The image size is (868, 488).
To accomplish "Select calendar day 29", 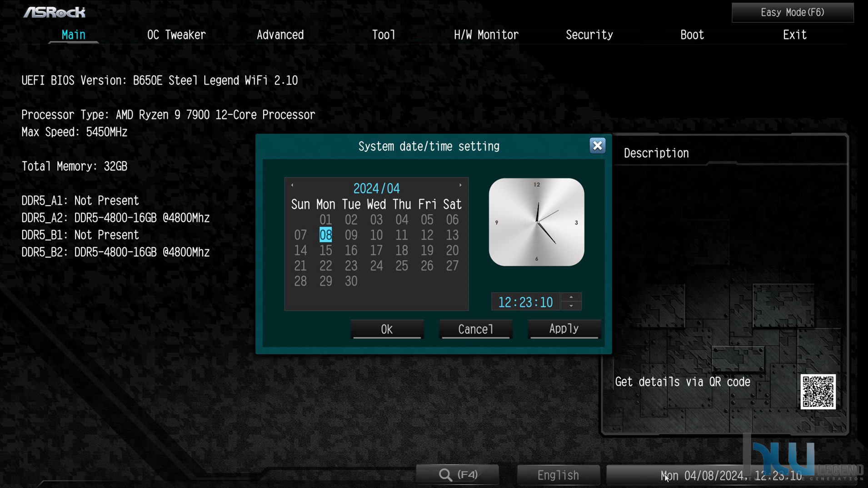I will tap(325, 282).
